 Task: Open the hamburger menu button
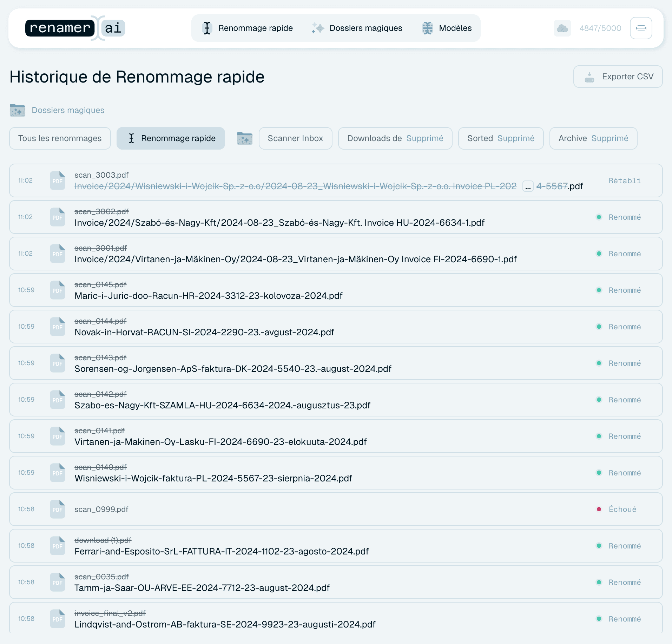pos(641,28)
